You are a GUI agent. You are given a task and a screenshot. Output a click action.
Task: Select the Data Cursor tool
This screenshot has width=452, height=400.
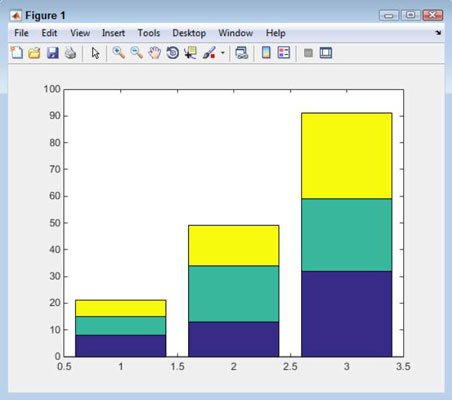[190, 53]
